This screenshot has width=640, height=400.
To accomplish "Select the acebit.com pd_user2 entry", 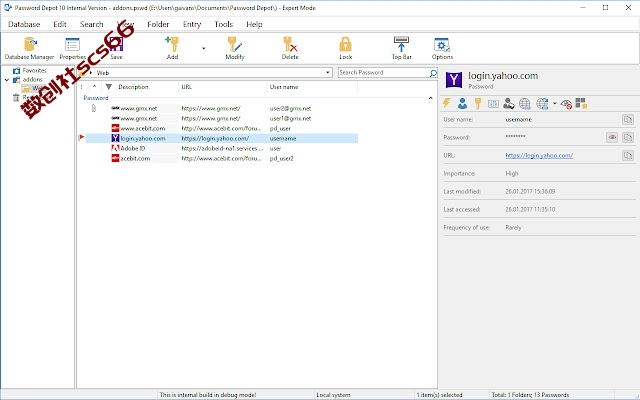I will (222, 158).
